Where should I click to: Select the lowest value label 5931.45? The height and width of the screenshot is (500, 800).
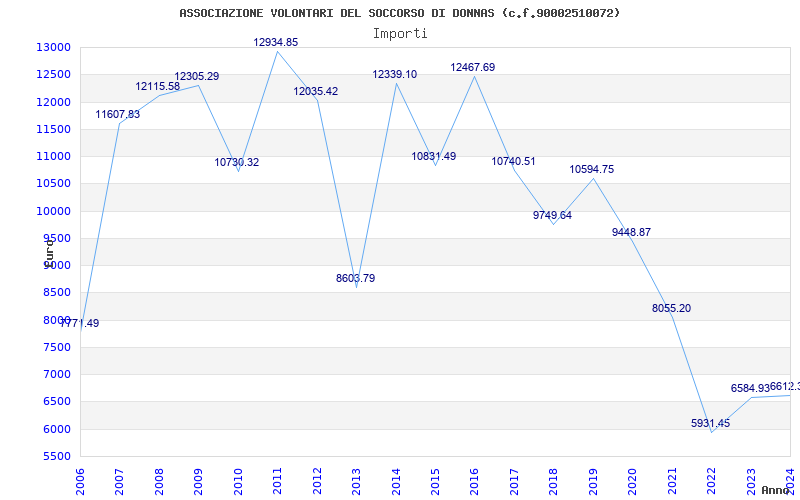(x=711, y=423)
